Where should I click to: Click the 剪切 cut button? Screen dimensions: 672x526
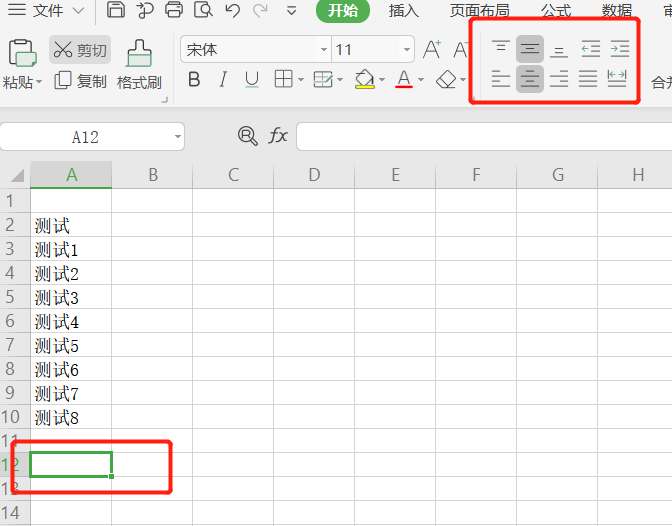[80, 50]
